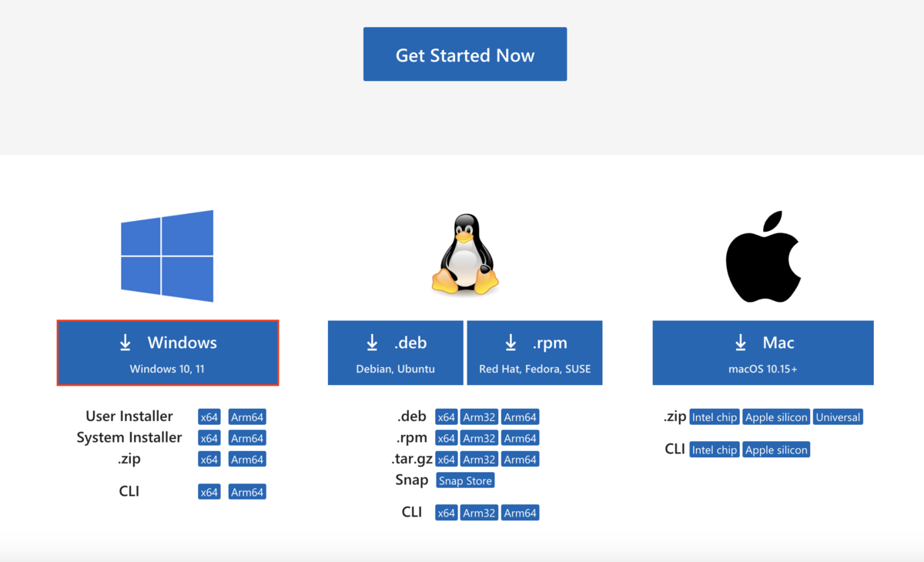Click the "User Installer" label
Image resolution: width=924 pixels, height=562 pixels.
(129, 416)
